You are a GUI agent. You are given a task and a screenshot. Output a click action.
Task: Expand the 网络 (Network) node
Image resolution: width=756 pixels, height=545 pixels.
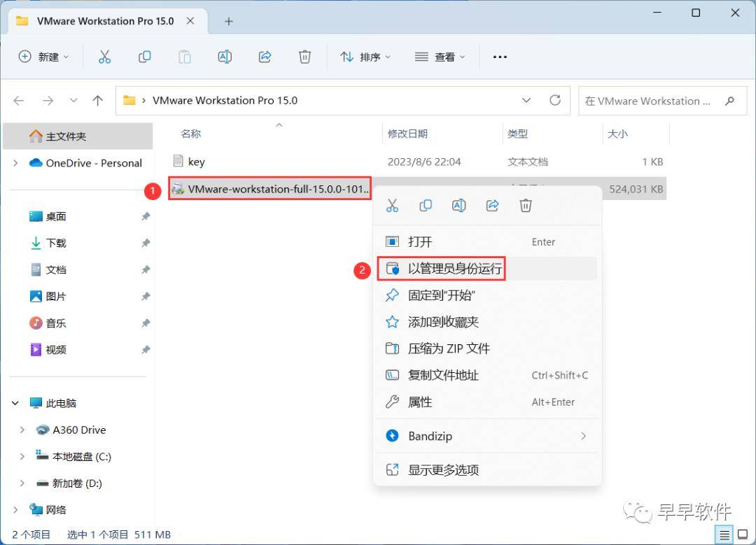coord(16,509)
